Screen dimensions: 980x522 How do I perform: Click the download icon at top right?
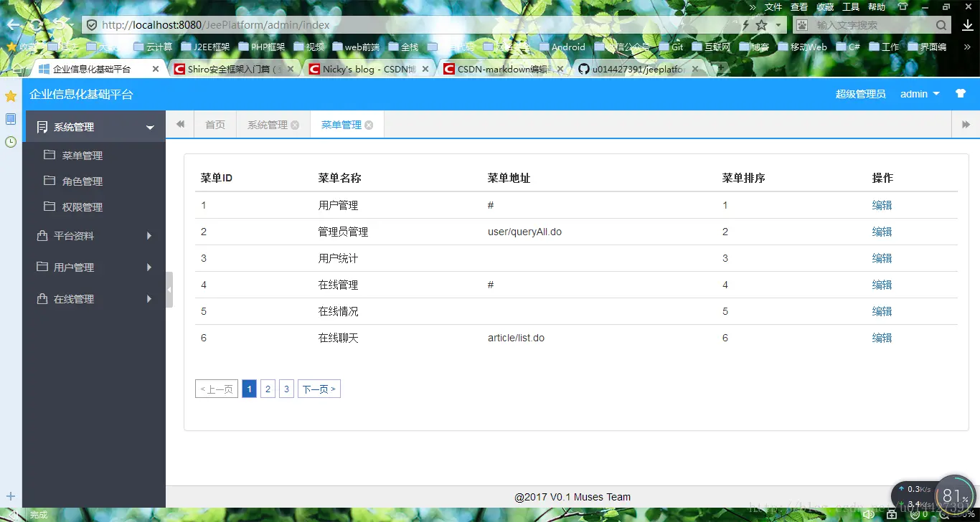click(x=969, y=24)
